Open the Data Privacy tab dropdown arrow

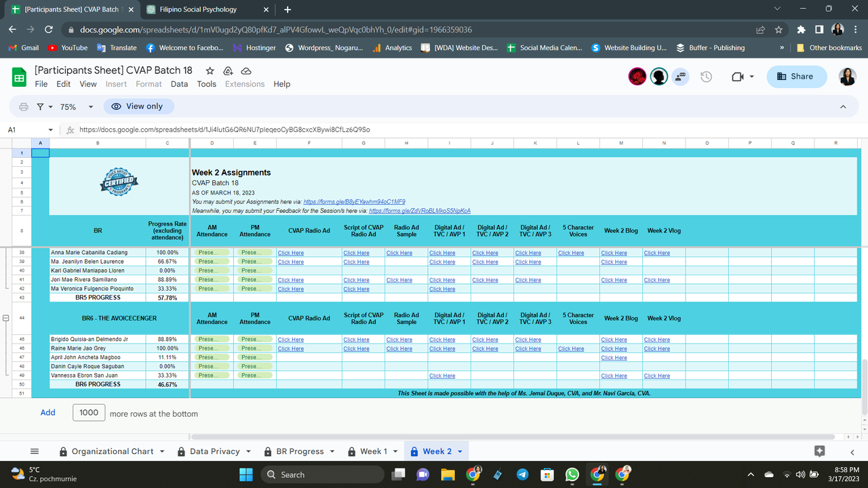[x=248, y=451]
